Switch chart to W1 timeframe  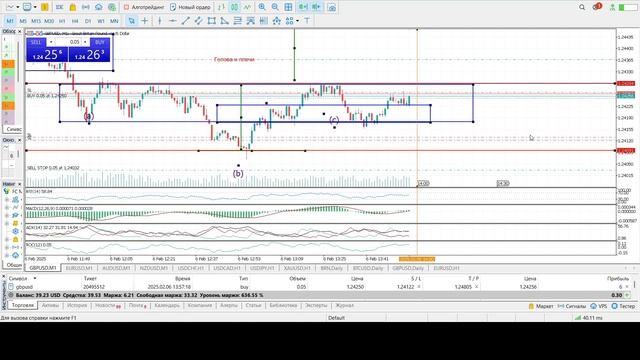click(x=101, y=21)
